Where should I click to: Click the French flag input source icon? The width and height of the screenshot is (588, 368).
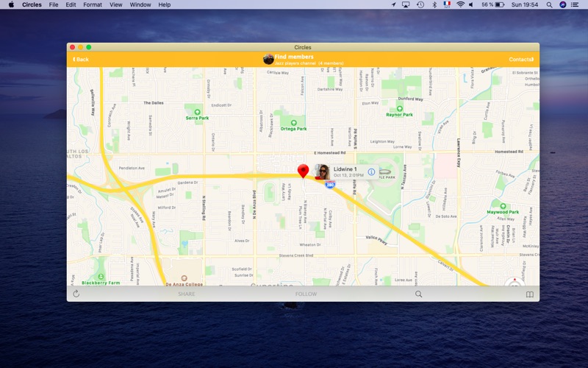point(447,4)
